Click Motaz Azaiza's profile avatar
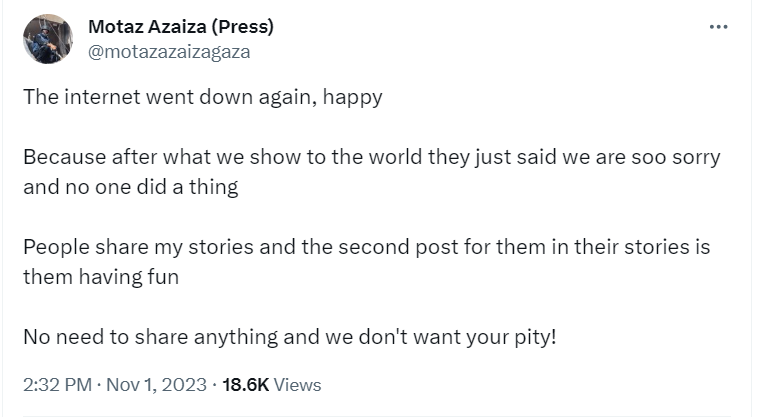Screen dimensions: 757x417 point(48,39)
